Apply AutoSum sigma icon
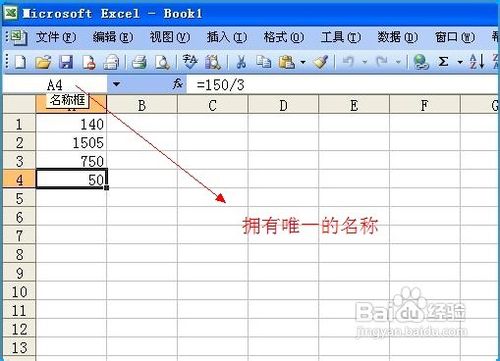Image resolution: width=500 pixels, height=361 pixels. click(x=443, y=62)
